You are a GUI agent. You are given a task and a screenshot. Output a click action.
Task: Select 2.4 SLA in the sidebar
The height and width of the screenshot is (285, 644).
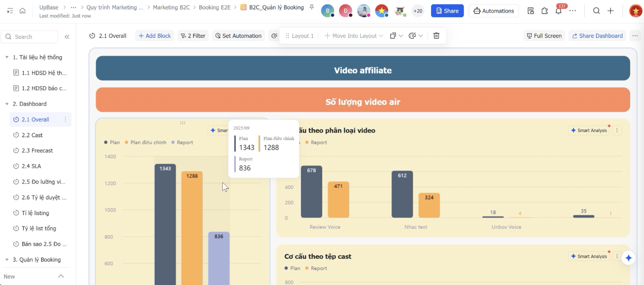click(x=31, y=166)
